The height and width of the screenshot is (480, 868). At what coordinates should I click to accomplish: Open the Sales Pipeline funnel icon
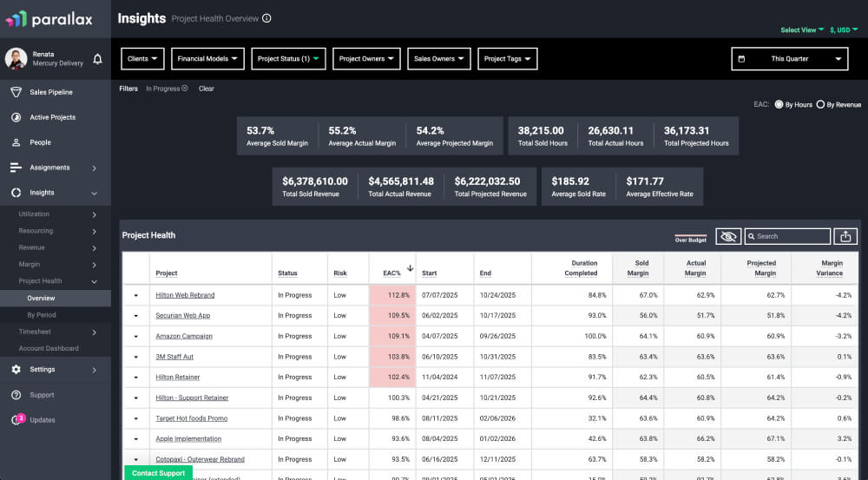[x=16, y=92]
